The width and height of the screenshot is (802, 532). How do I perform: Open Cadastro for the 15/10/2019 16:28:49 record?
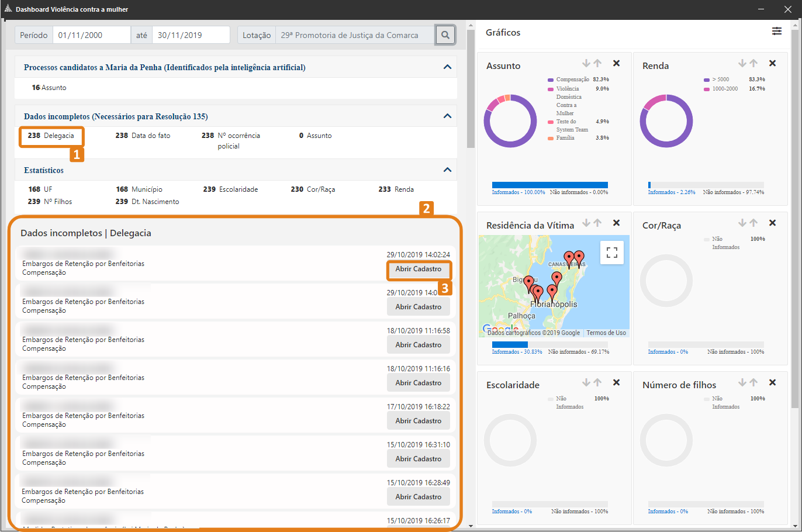coord(419,497)
